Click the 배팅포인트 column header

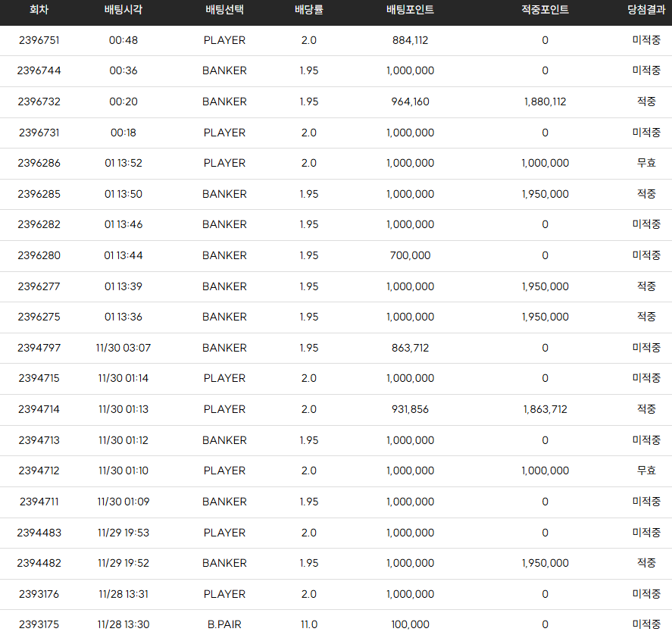pyautogui.click(x=410, y=9)
